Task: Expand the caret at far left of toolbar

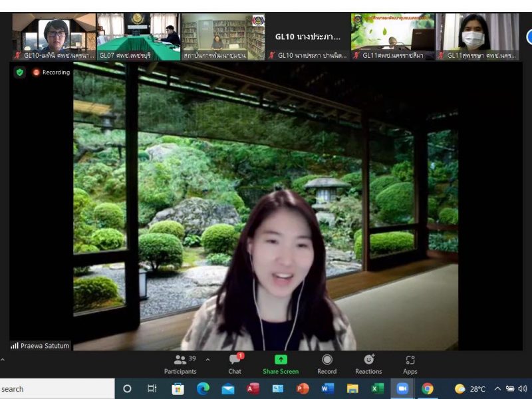Action: [x=3, y=360]
